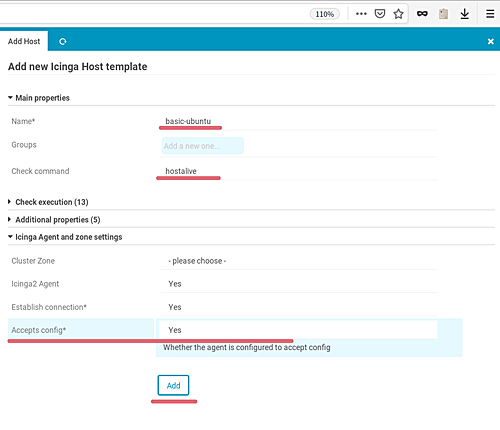Open the clipboard notes extension icon
Viewport: 500px width, 430px height.
coord(443,14)
